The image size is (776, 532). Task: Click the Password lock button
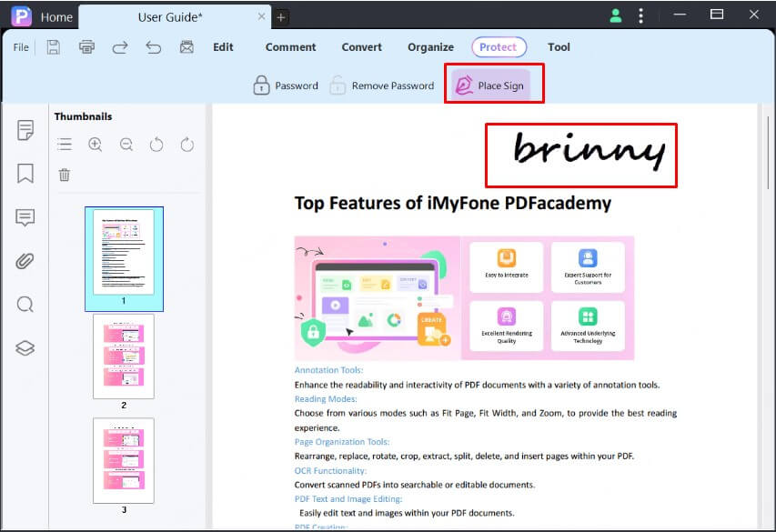pos(286,85)
